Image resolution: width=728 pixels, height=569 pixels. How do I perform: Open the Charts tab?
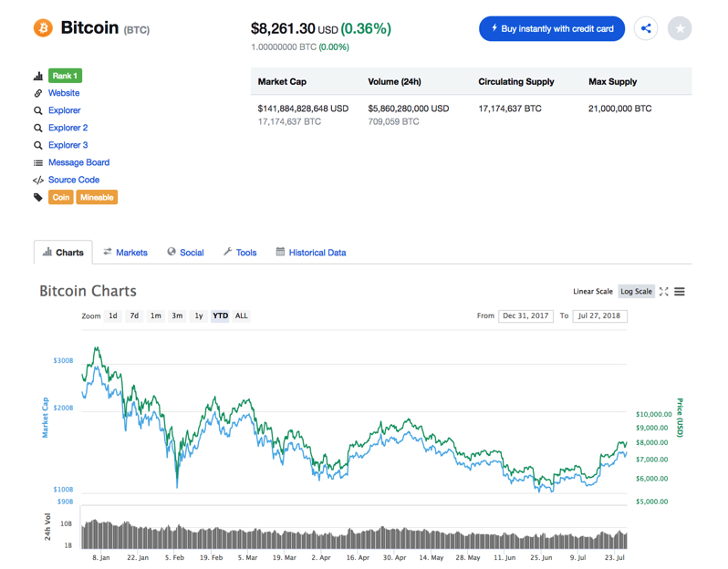click(63, 253)
